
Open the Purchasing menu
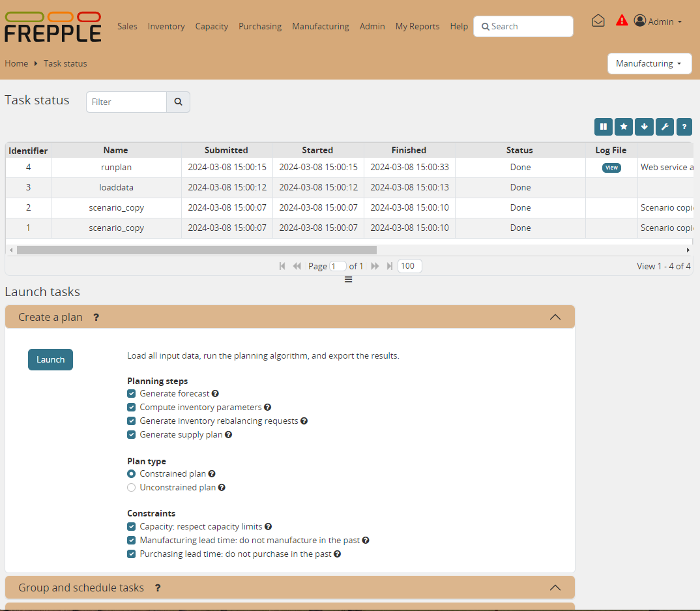(260, 27)
